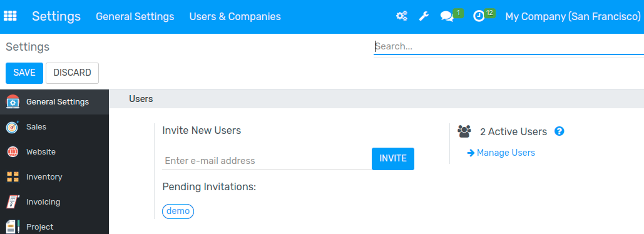The height and width of the screenshot is (234, 644).
Task: Click the developer tools gears icon
Action: point(401,16)
